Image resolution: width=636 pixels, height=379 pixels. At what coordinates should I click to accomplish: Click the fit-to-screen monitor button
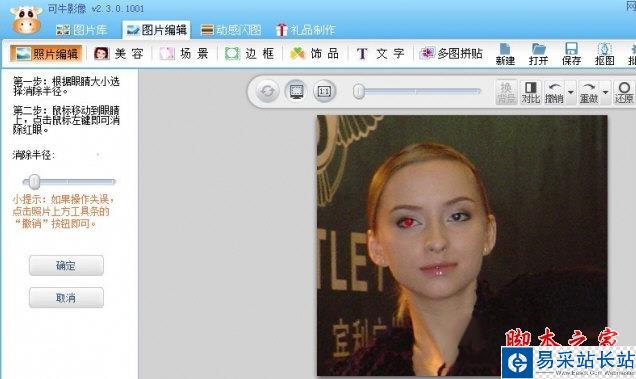tap(296, 91)
